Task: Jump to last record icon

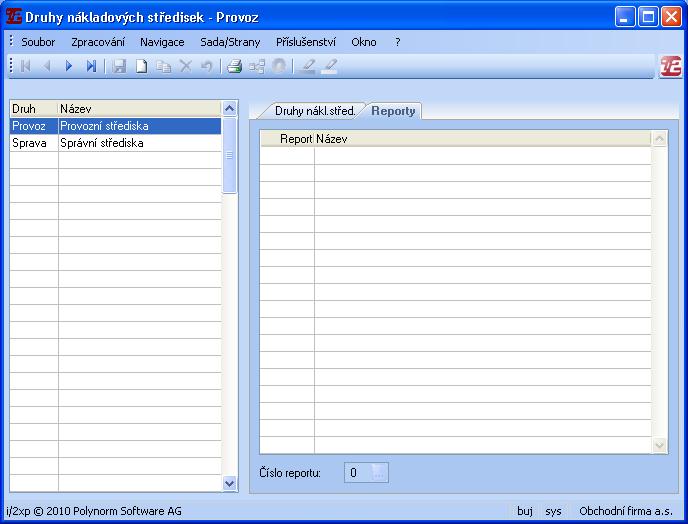Action: click(x=91, y=66)
